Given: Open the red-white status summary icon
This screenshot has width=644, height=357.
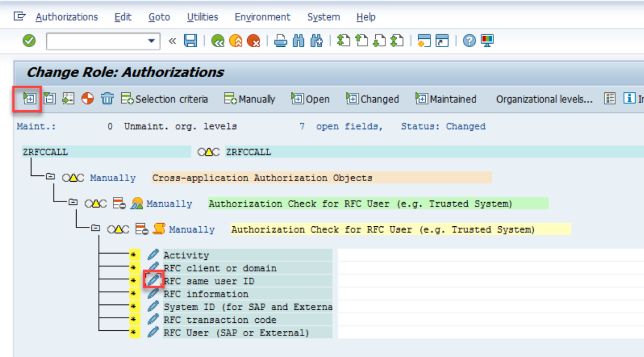Looking at the screenshot, I should pos(88,99).
